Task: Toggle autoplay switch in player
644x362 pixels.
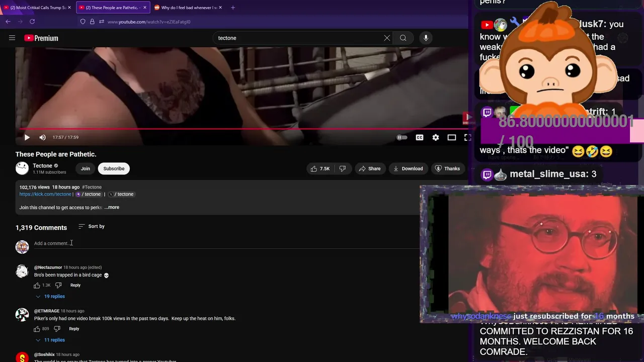Action: (x=402, y=137)
